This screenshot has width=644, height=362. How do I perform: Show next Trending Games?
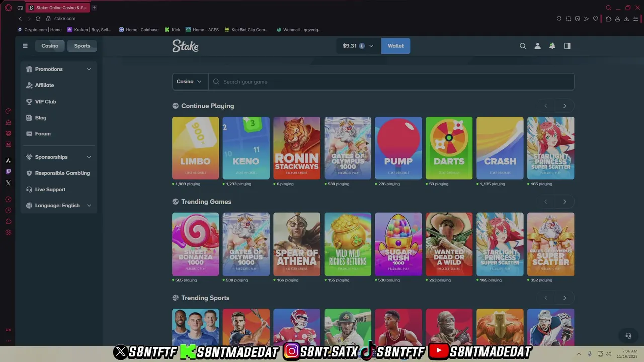coord(565,202)
